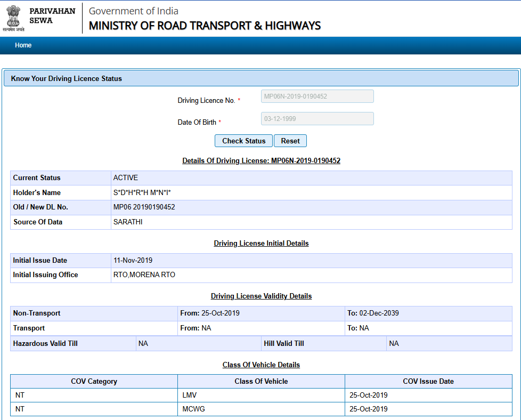Select the 11-Nov-2019 initial issue date

coord(133,261)
